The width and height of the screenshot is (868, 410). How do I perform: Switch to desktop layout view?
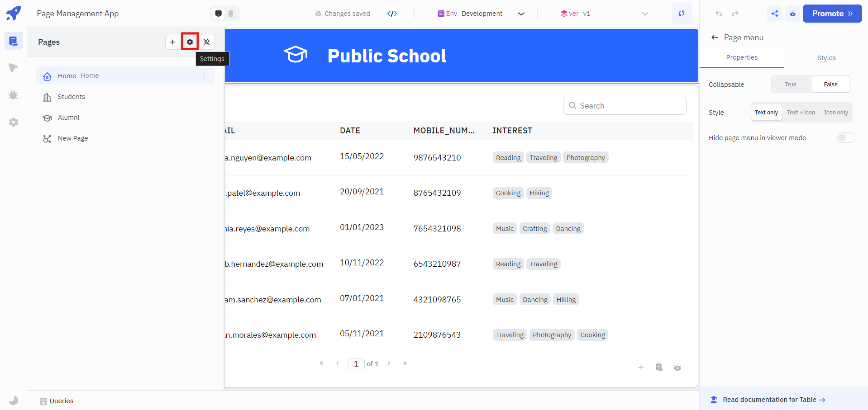click(x=219, y=14)
